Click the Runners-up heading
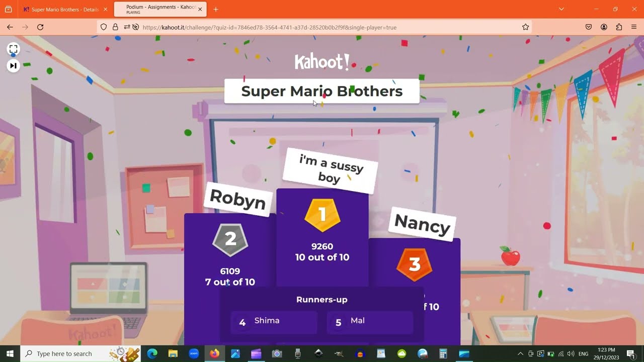644x362 pixels. pyautogui.click(x=322, y=300)
